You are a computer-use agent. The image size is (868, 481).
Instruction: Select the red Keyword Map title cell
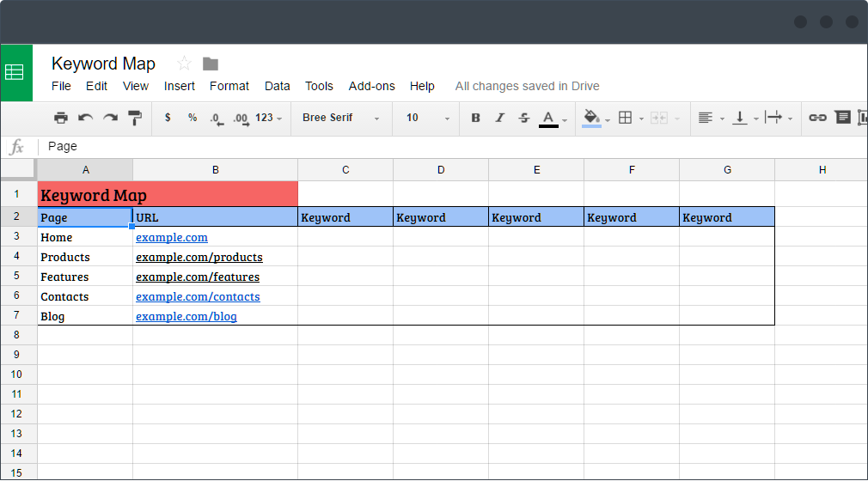[168, 194]
